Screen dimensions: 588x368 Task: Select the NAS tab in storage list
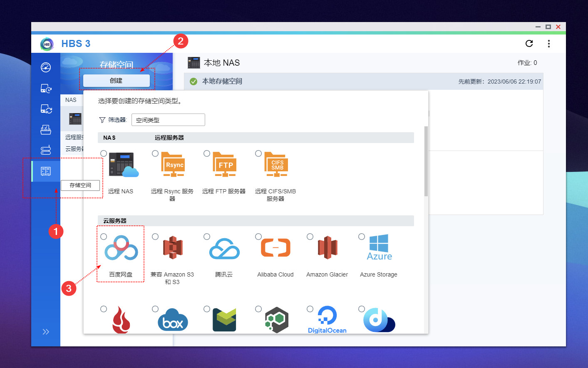71,100
